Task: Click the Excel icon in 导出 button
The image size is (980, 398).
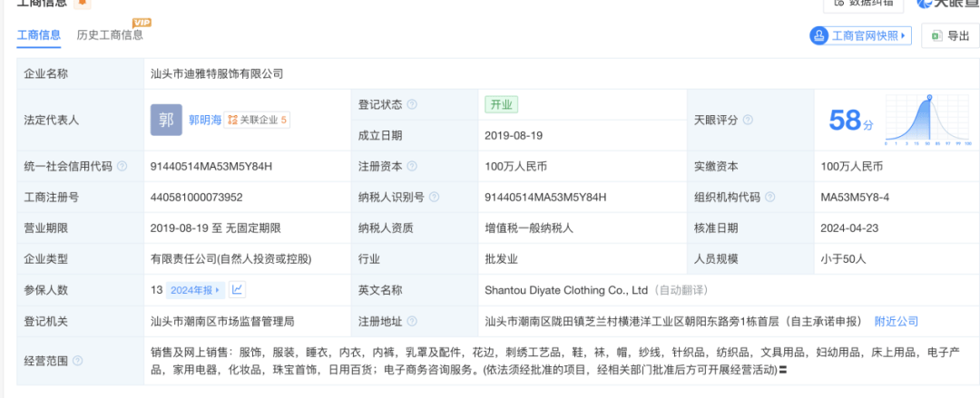Action: (x=936, y=35)
